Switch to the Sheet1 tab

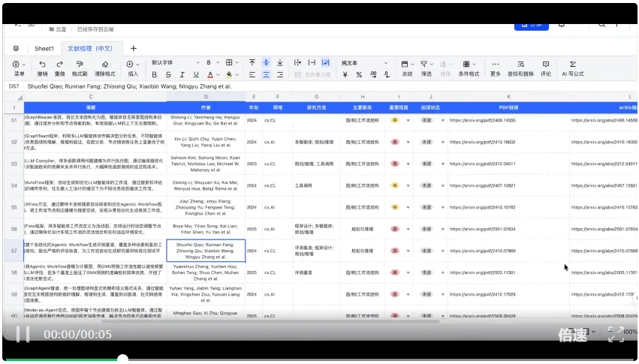tap(44, 49)
